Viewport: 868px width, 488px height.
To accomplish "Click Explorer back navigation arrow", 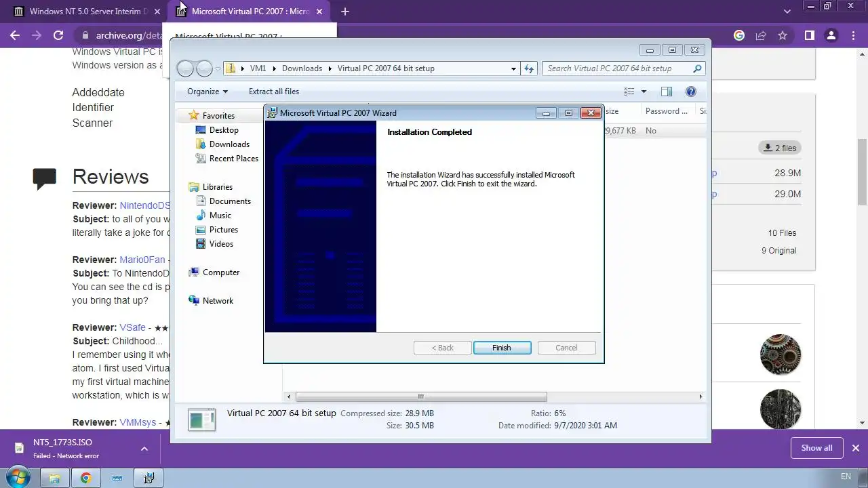I will pos(186,68).
